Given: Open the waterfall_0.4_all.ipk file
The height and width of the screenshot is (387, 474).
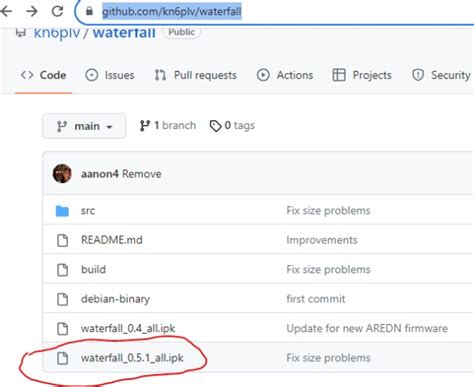Looking at the screenshot, I should tap(128, 328).
